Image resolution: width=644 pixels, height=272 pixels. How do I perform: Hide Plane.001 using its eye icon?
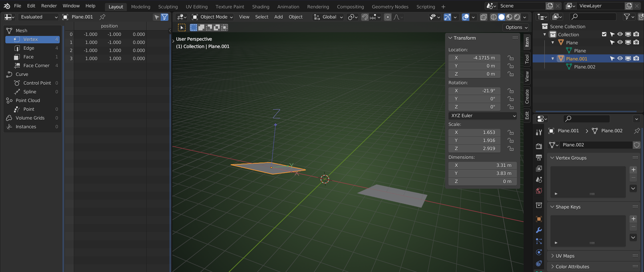(620, 59)
